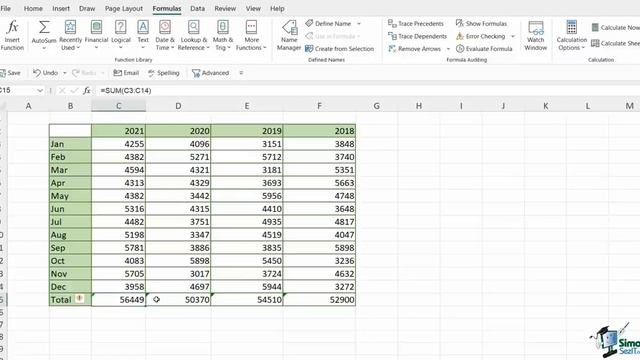Image resolution: width=640 pixels, height=360 pixels.
Task: Switch to the Draw tab
Action: coord(87,8)
